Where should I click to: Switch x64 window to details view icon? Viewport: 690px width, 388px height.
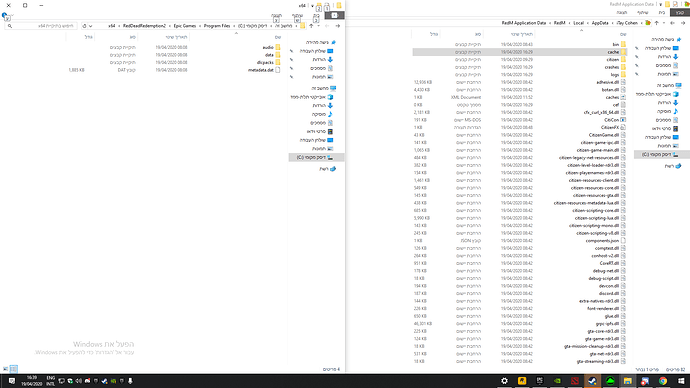tap(14, 369)
